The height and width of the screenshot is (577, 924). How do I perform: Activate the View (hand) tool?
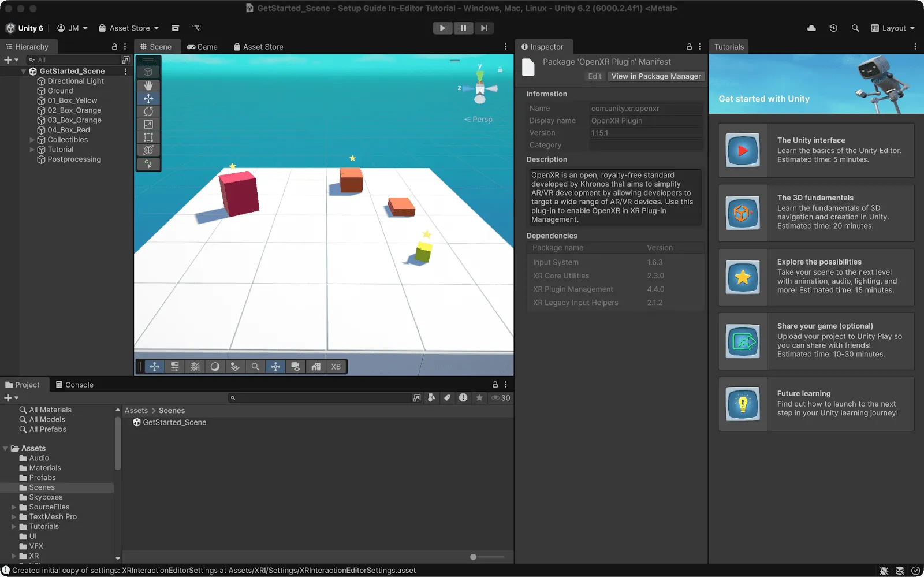click(148, 85)
